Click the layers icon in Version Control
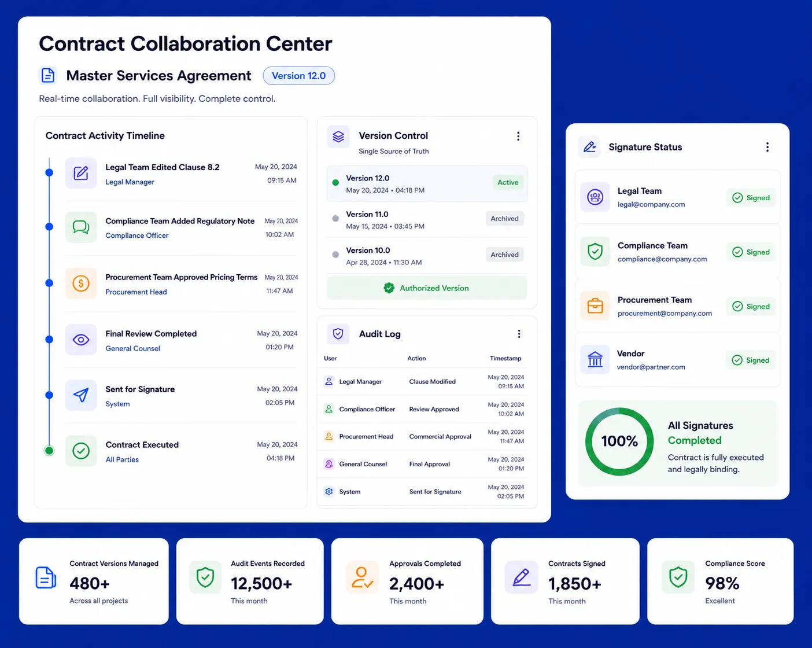812x648 pixels. (x=338, y=137)
